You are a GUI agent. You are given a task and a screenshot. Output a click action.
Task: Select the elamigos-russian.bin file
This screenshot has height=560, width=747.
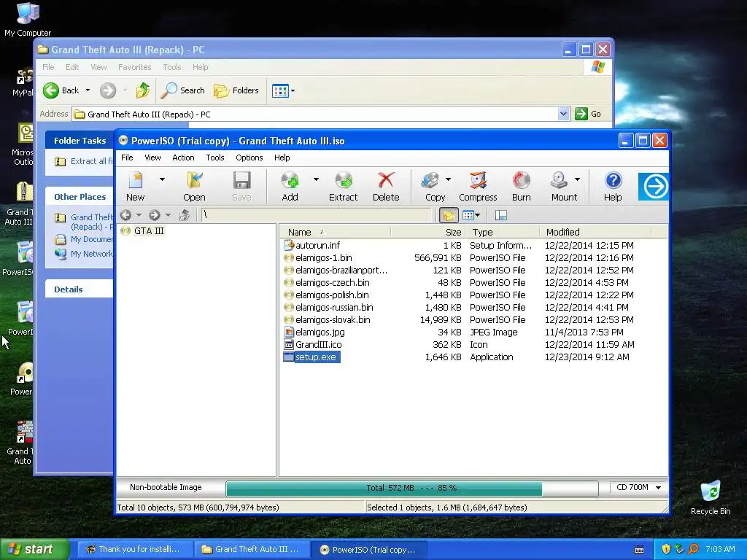(x=334, y=307)
